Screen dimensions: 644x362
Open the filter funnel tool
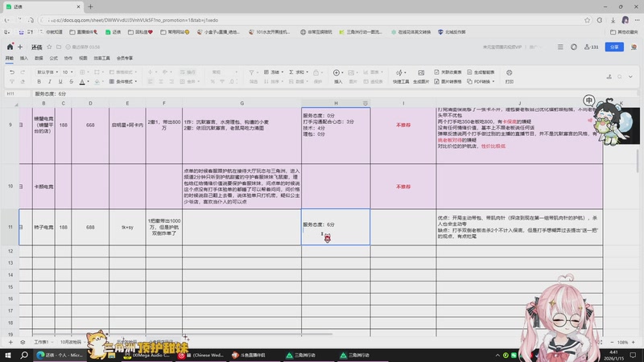pyautogui.click(x=251, y=72)
